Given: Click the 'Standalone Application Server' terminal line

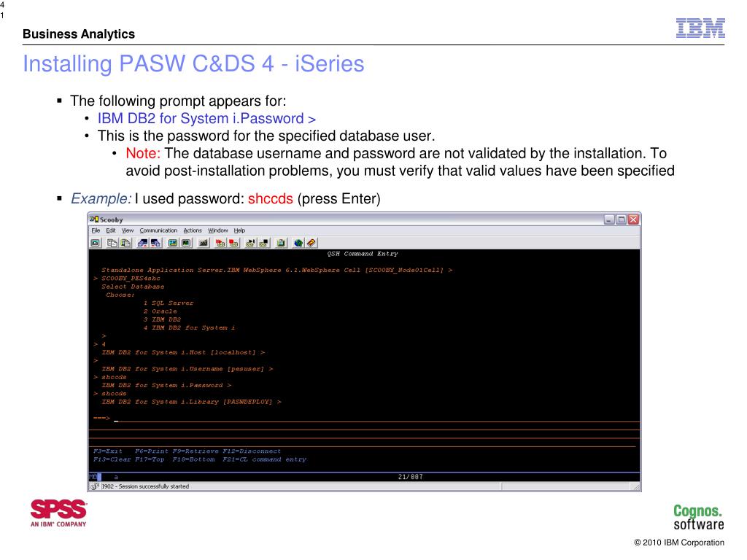Looking at the screenshot, I should click(276, 270).
